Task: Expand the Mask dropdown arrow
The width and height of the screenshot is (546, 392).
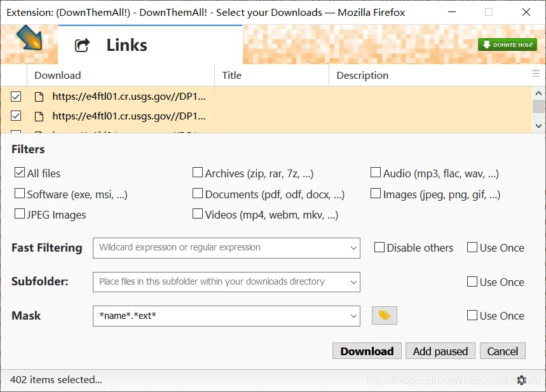Action: tap(353, 316)
